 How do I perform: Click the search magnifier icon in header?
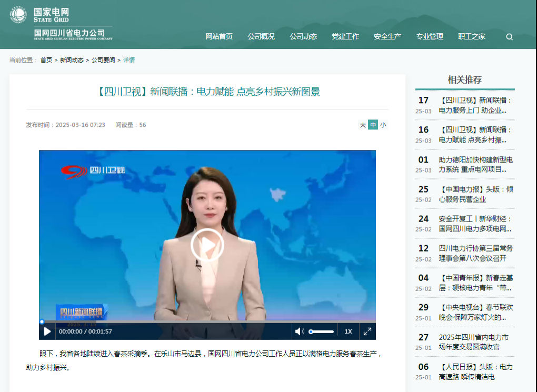tap(509, 37)
